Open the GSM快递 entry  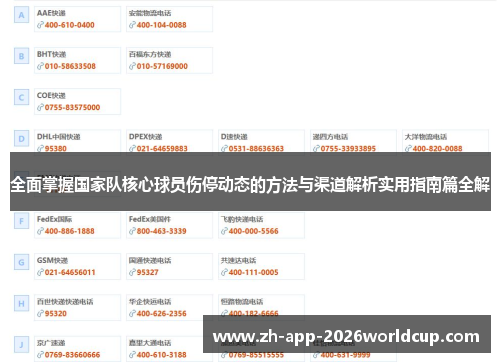coord(52,260)
